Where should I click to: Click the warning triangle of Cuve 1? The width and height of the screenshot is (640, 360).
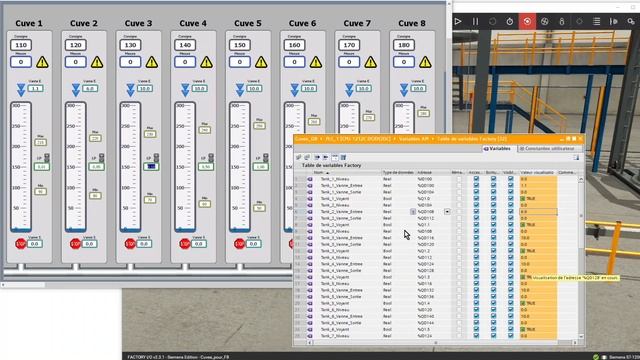pos(42,62)
